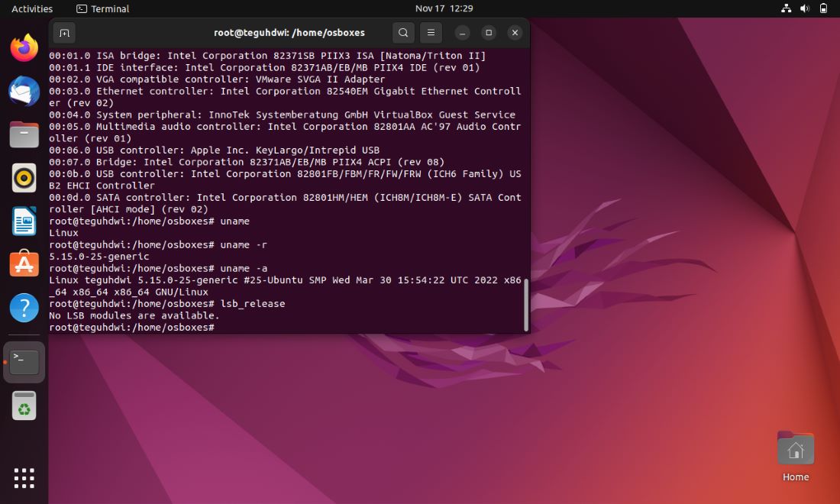Open the Home folder on desktop
The image size is (840, 504).
[796, 457]
